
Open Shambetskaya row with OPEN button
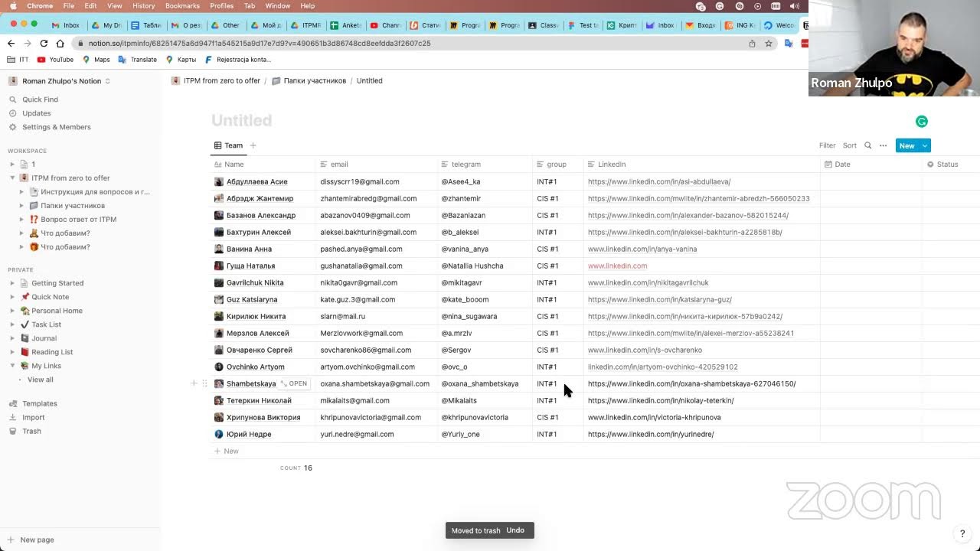coord(294,383)
